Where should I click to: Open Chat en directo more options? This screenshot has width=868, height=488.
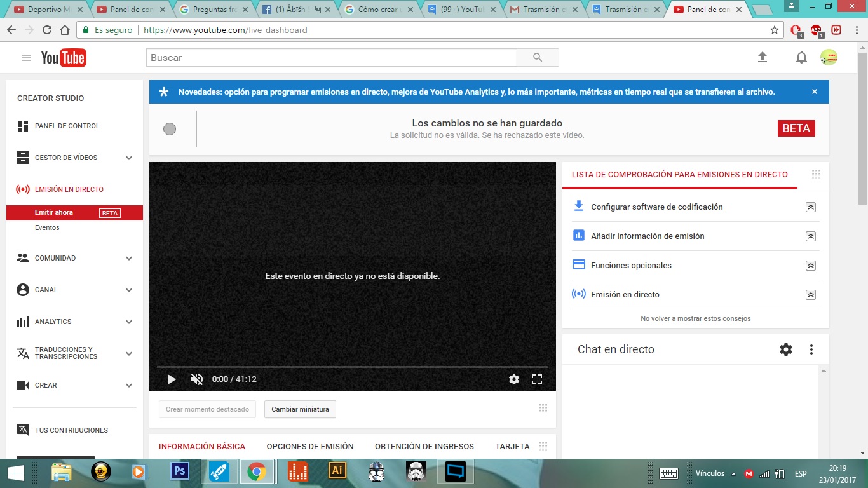(811, 349)
